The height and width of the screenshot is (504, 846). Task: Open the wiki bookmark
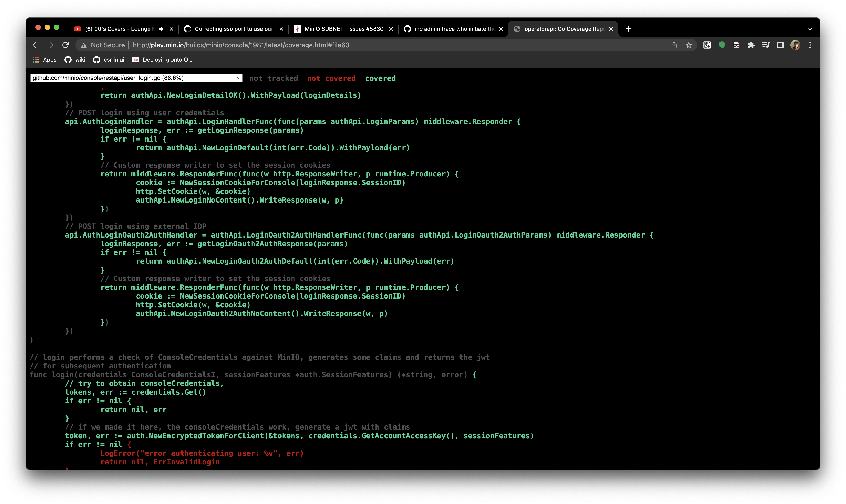(75, 60)
